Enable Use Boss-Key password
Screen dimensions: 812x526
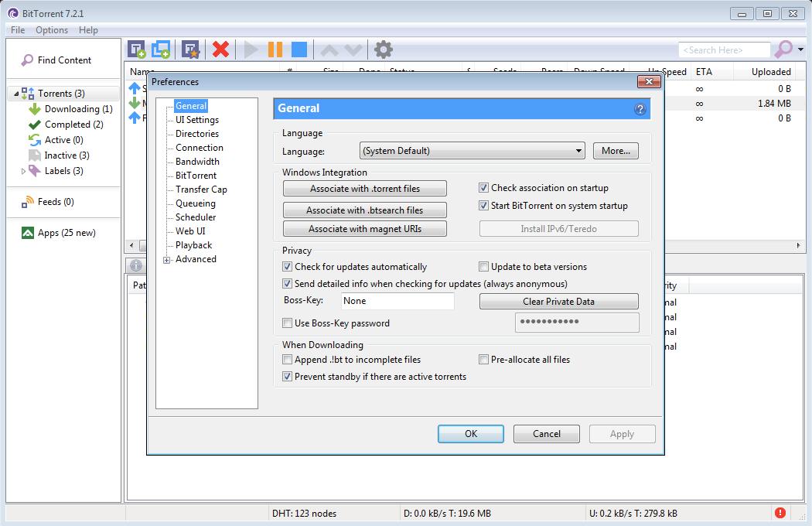click(x=287, y=323)
